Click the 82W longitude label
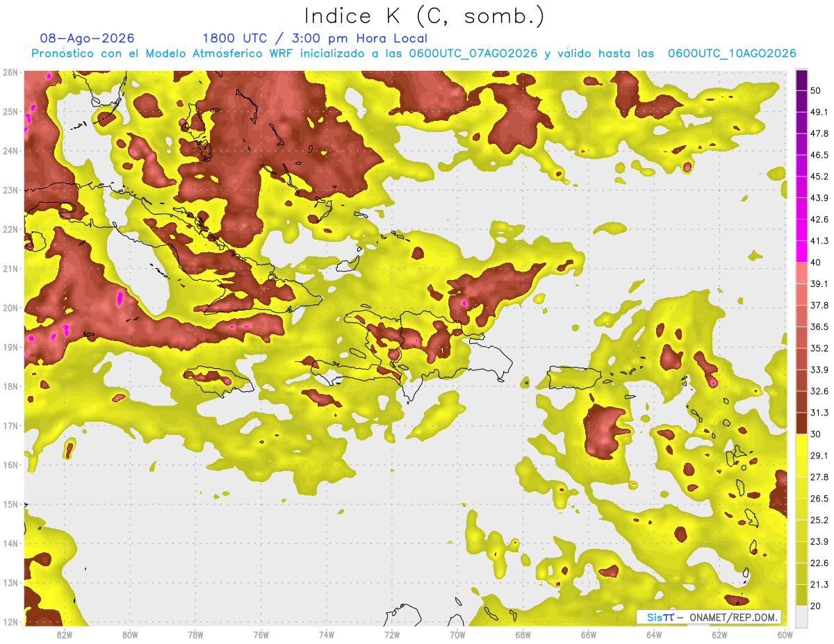The height and width of the screenshot is (644, 834). 65,635
